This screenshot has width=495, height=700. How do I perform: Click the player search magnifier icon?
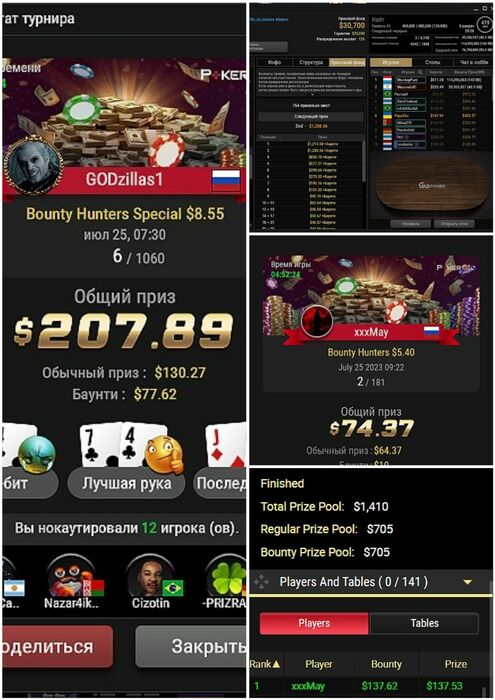point(420,72)
